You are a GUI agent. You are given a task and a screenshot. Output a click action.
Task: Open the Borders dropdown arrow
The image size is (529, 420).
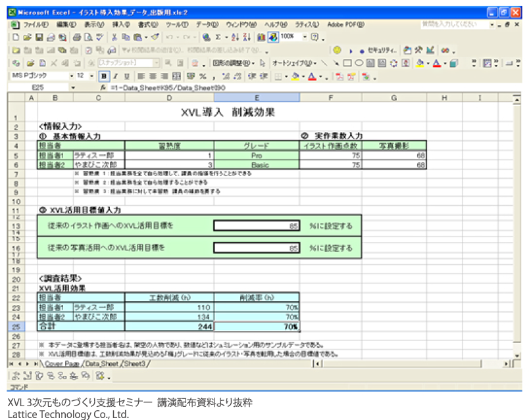pos(286,76)
